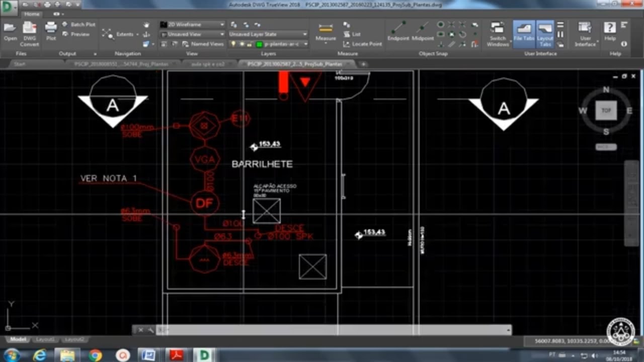The image size is (644, 362).
Task: Click the Help question mark icon
Action: (610, 28)
